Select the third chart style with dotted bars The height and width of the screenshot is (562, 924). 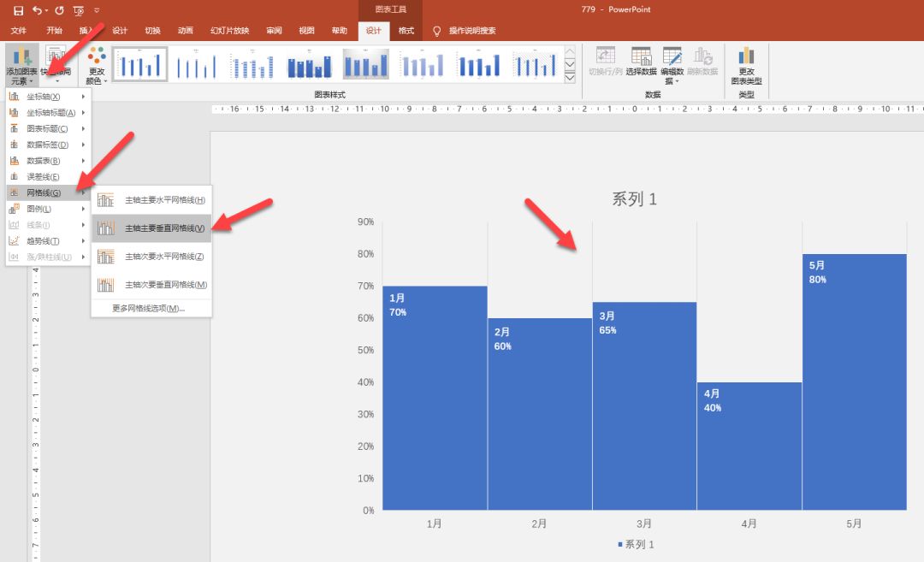tap(252, 64)
